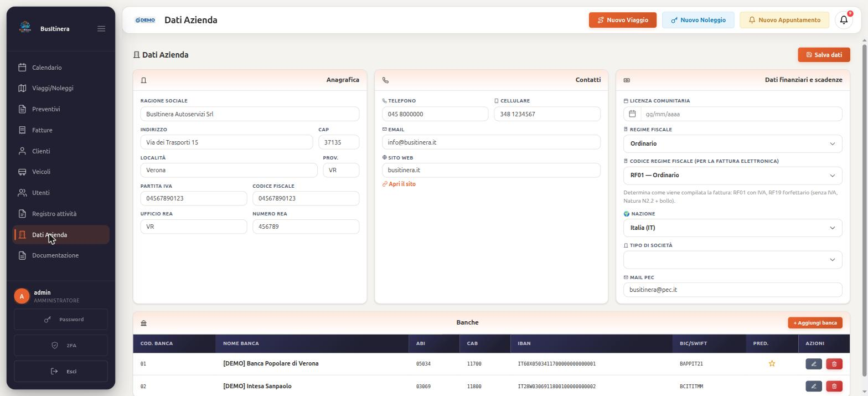The width and height of the screenshot is (868, 396).
Task: Select Dati Azienda menu item
Action: coord(61,235)
